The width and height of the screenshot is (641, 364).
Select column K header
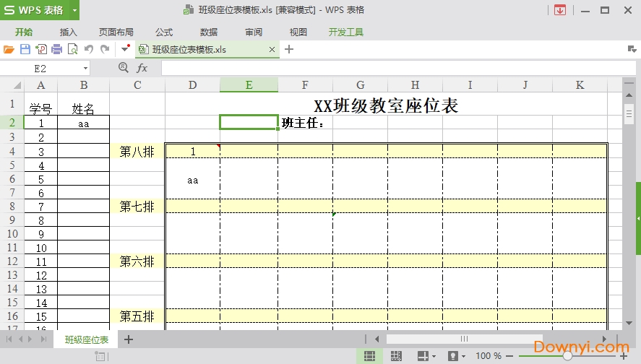click(x=580, y=85)
